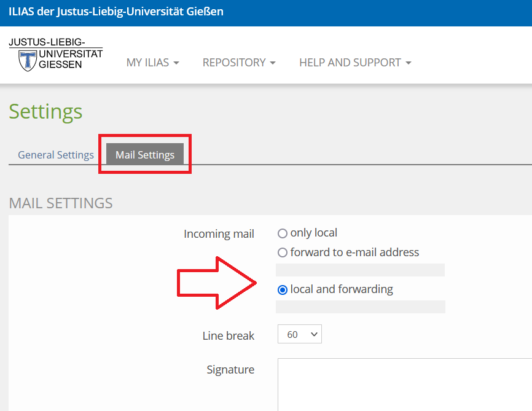This screenshot has height=411, width=532.
Task: Select the 'only local' radio button
Action: click(x=283, y=233)
